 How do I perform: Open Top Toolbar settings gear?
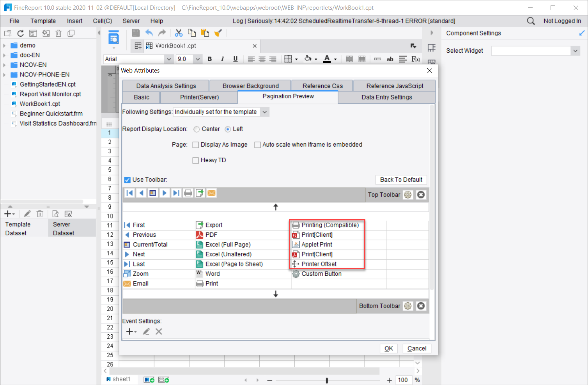408,195
